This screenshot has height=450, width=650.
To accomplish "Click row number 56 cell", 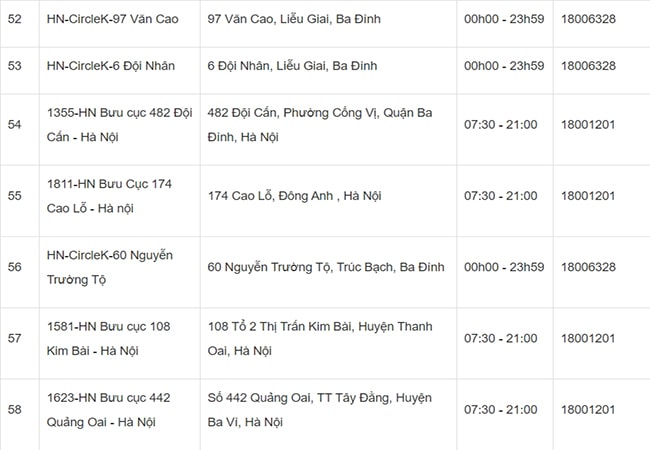I will 14,267.
